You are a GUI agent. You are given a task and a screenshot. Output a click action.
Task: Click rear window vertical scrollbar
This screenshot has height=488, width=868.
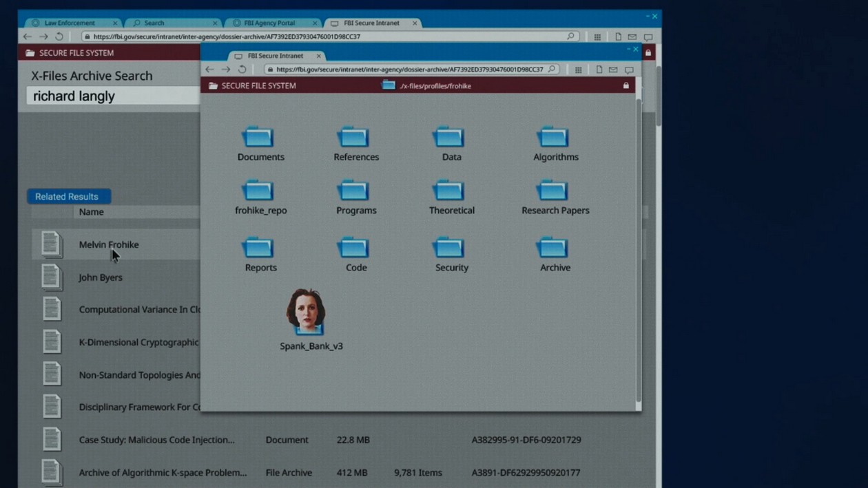coord(658,96)
